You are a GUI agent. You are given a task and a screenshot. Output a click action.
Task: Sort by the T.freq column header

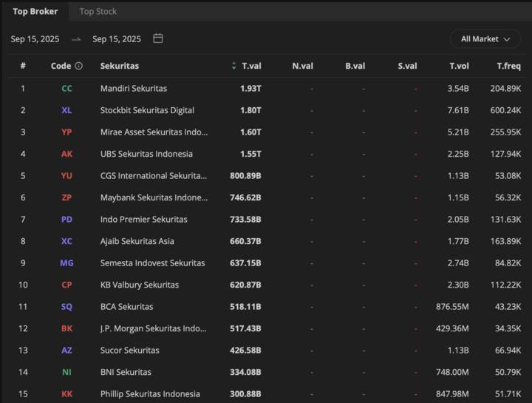pyautogui.click(x=508, y=66)
